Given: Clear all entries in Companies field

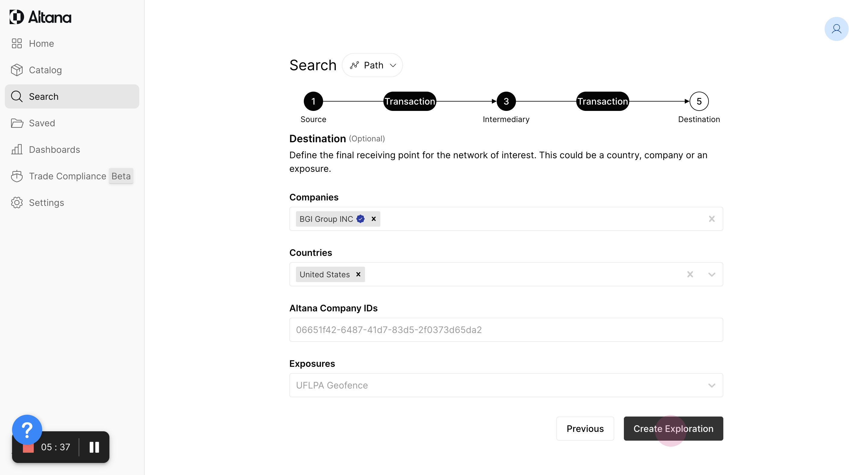Looking at the screenshot, I should click(711, 219).
